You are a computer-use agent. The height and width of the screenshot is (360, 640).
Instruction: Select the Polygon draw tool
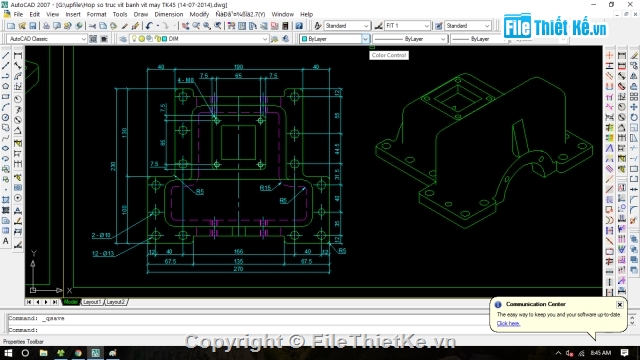pyautogui.click(x=6, y=86)
